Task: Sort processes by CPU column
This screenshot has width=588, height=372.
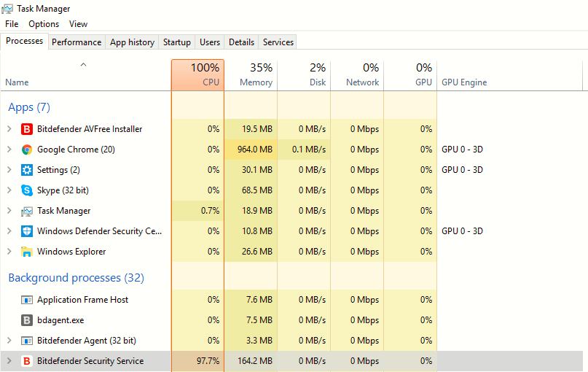Action: 198,74
